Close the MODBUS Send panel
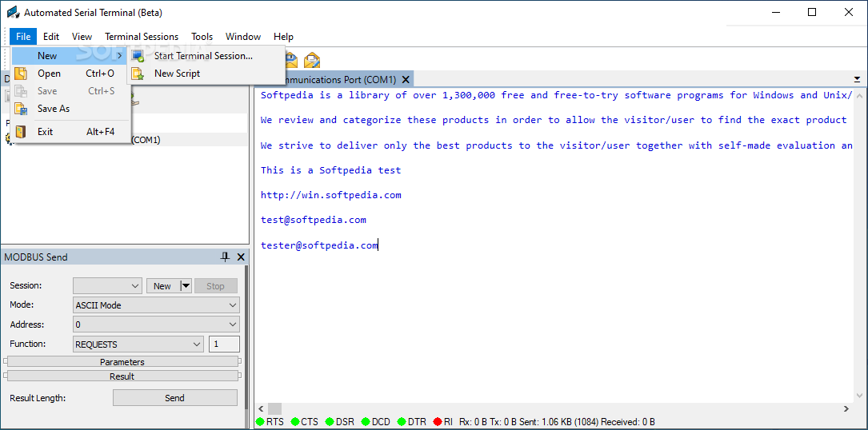This screenshot has width=868, height=430. (241, 257)
